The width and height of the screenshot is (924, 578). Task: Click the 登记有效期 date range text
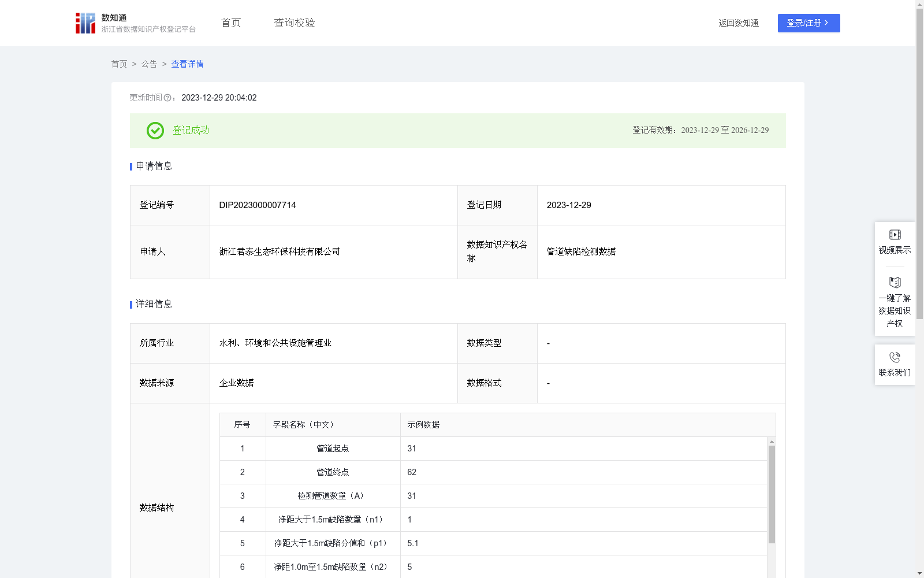click(x=701, y=131)
